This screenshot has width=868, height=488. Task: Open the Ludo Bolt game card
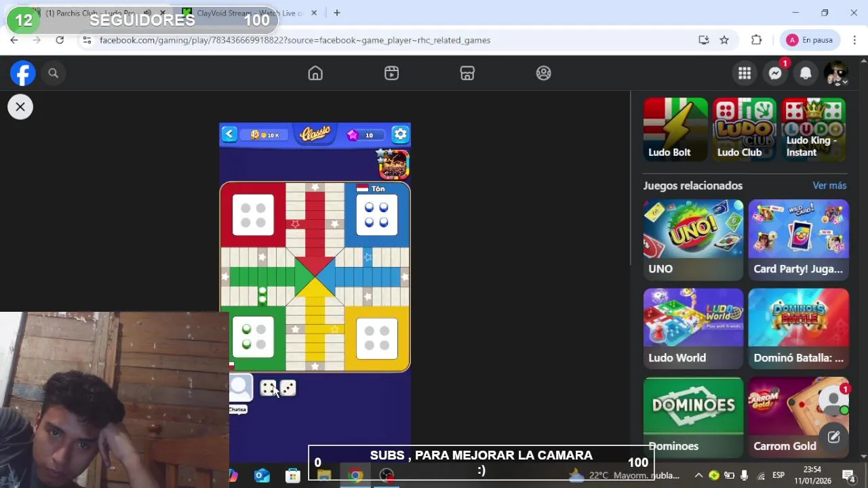coord(675,129)
